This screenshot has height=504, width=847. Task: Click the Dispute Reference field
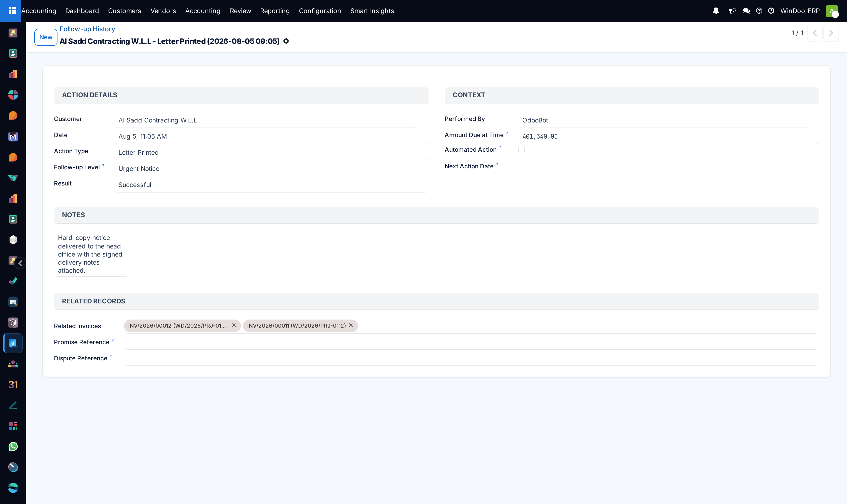tap(472, 358)
